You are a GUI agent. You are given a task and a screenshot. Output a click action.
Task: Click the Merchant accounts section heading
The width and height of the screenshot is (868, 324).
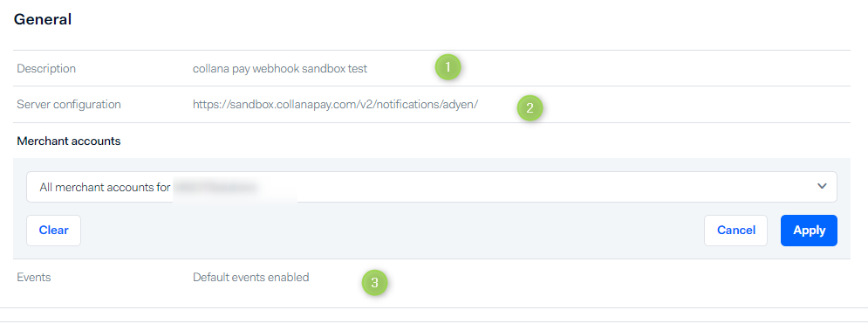(x=69, y=141)
